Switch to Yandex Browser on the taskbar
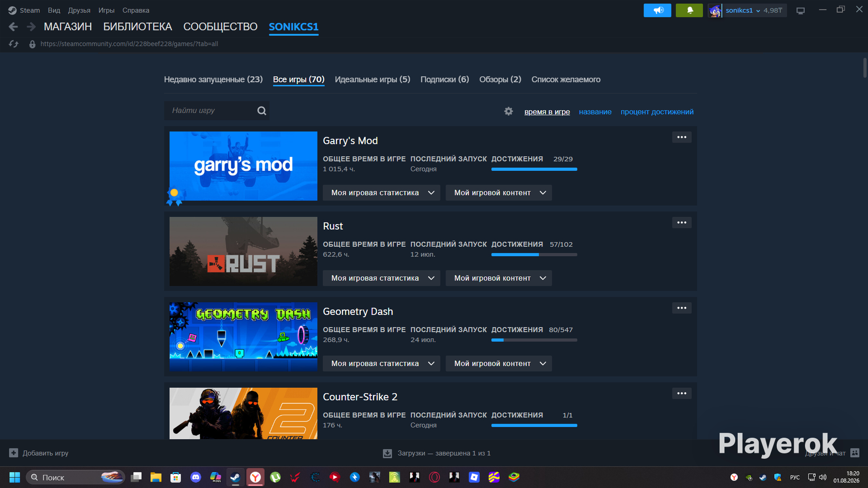 click(255, 477)
